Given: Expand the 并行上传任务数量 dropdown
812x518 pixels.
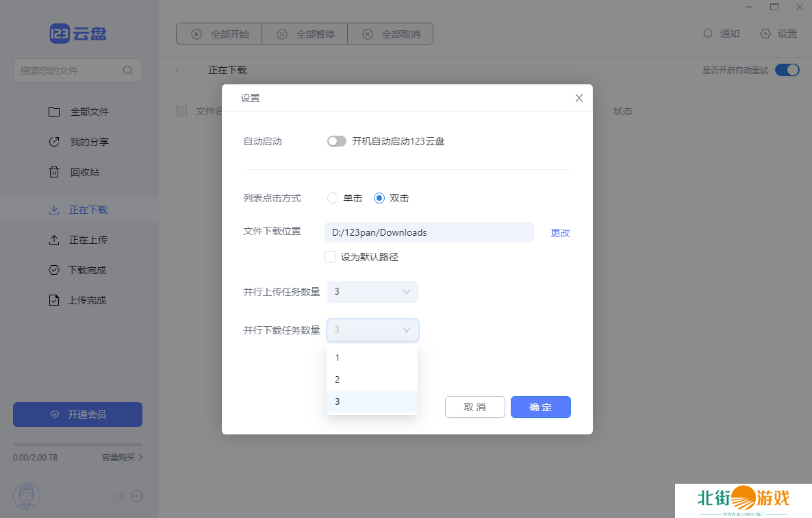Looking at the screenshot, I should point(372,292).
